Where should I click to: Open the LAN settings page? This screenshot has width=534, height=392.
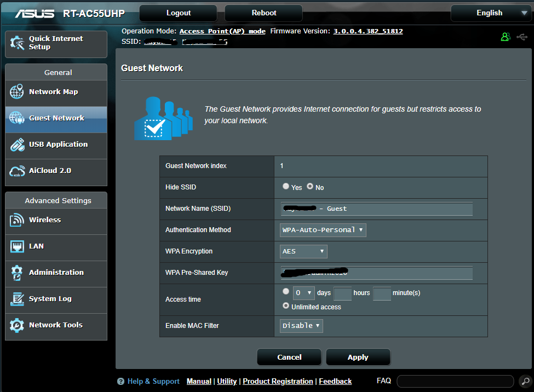56,246
